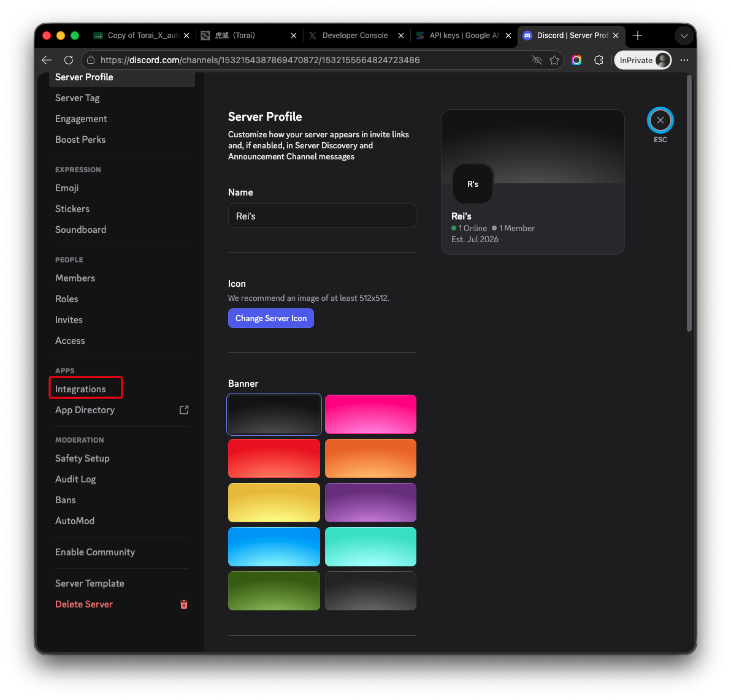Close the Developer Console tab

pos(401,36)
